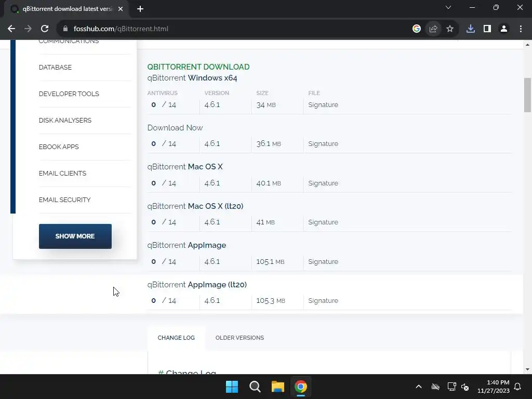Open Signature in 41 MB row
Screen dimensions: 532x399
323,222
